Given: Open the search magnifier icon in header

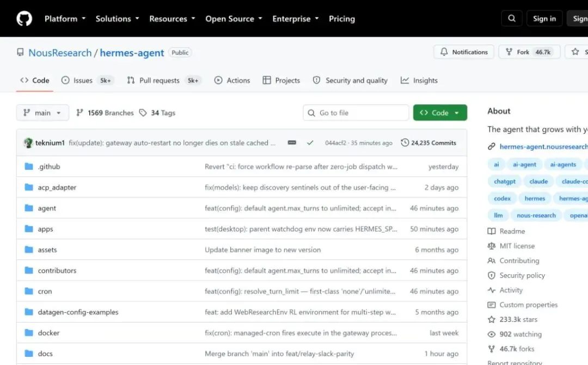Looking at the screenshot, I should pyautogui.click(x=511, y=18).
